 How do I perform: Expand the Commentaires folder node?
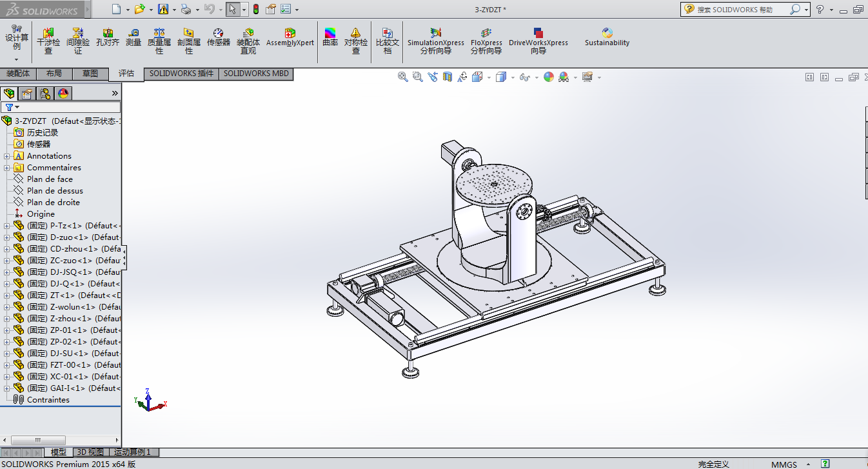coord(6,168)
